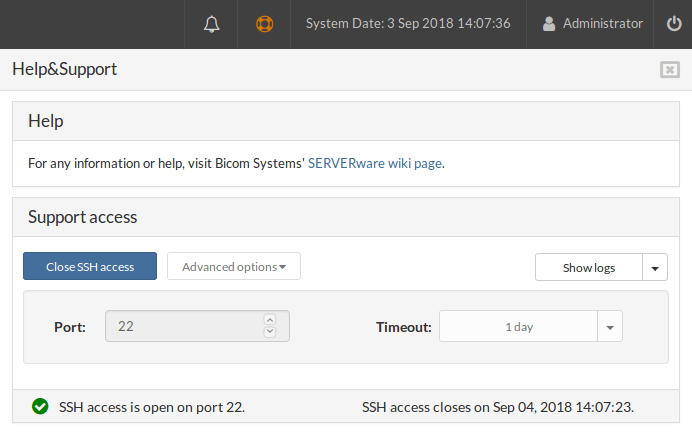Close the Help&Support panel with X
The width and height of the screenshot is (692, 433).
(x=669, y=69)
